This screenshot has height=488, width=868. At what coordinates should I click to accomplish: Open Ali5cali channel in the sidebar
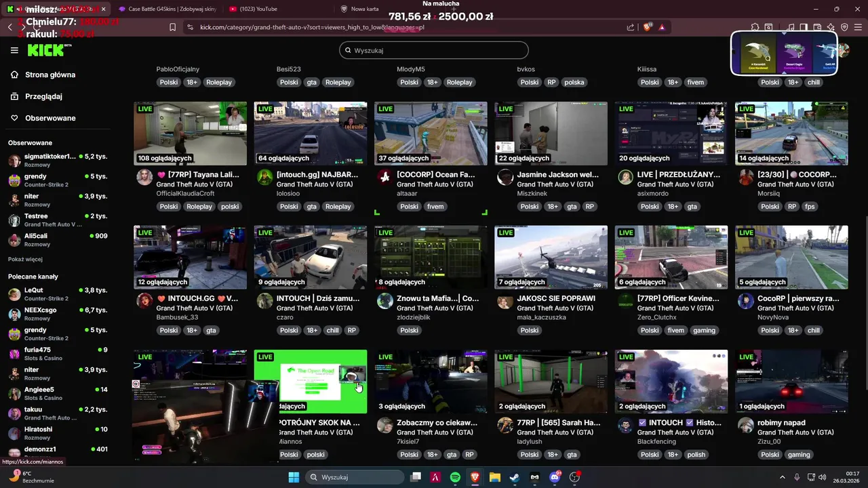point(57,240)
